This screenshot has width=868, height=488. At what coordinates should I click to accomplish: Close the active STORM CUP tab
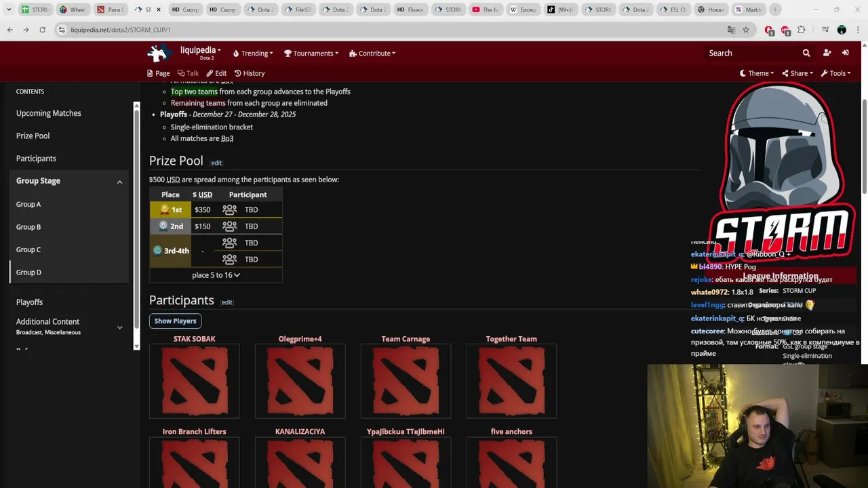pyautogui.click(x=159, y=9)
